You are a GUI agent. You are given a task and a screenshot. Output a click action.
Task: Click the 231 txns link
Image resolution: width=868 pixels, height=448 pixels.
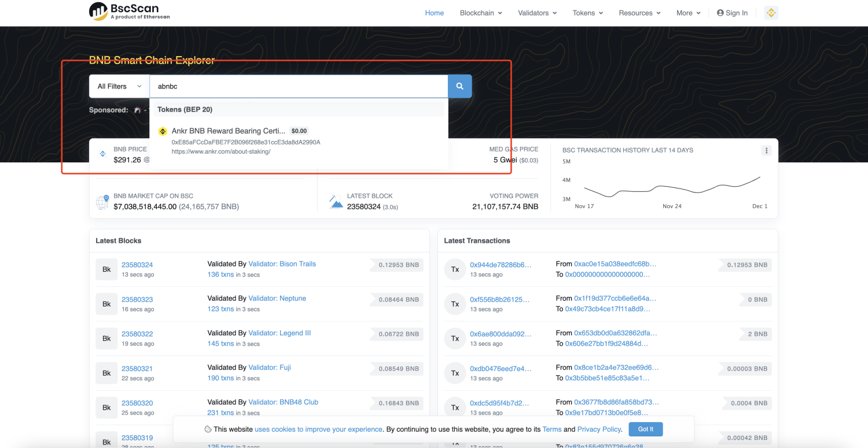pyautogui.click(x=220, y=413)
